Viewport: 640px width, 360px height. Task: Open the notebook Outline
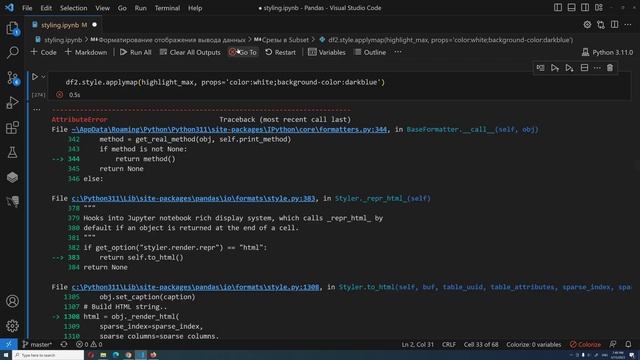point(370,52)
